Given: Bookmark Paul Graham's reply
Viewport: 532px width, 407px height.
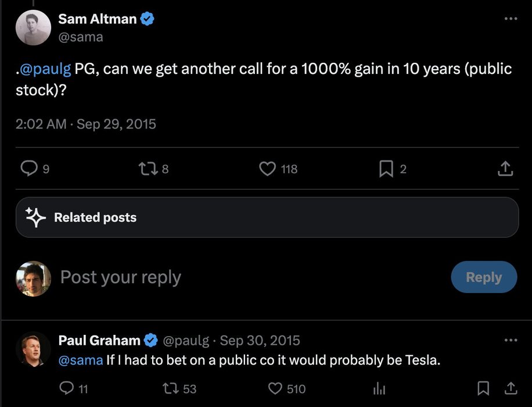Looking at the screenshot, I should (x=483, y=388).
